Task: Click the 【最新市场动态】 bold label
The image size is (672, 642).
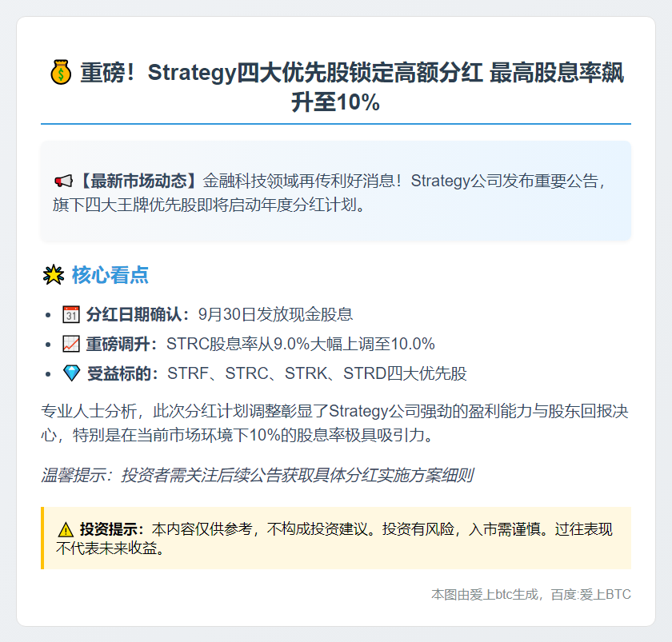Action: [x=141, y=181]
